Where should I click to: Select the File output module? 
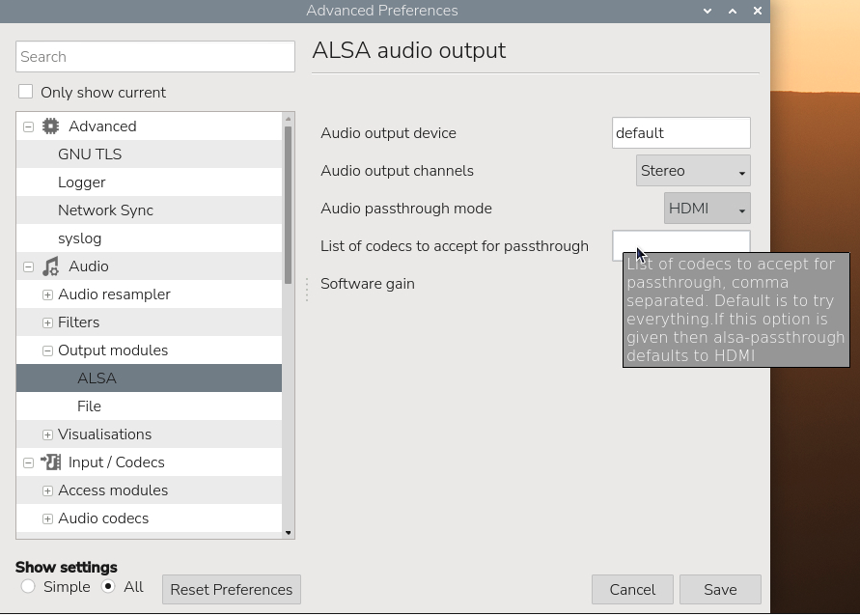89,406
